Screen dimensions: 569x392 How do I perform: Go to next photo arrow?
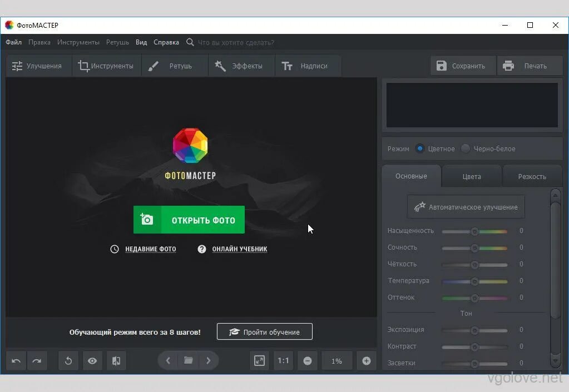(x=208, y=360)
